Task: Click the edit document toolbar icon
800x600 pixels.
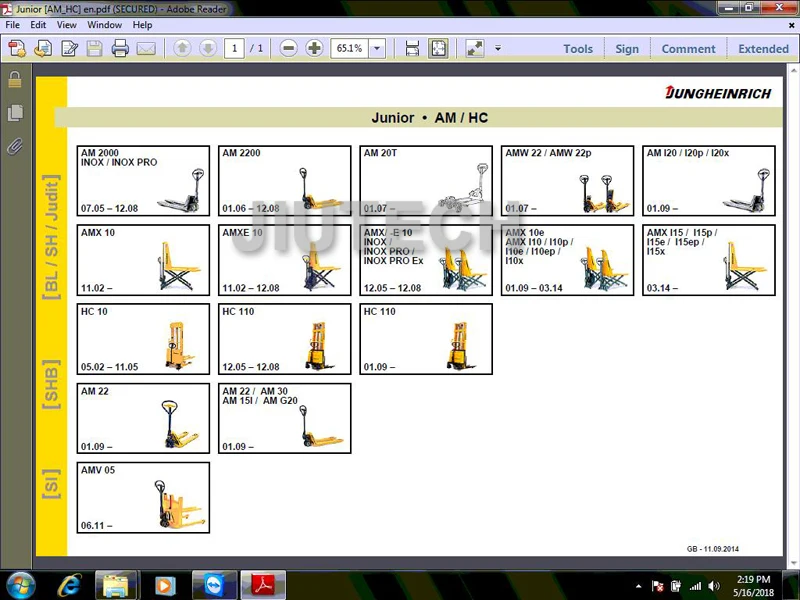Action: tap(69, 48)
